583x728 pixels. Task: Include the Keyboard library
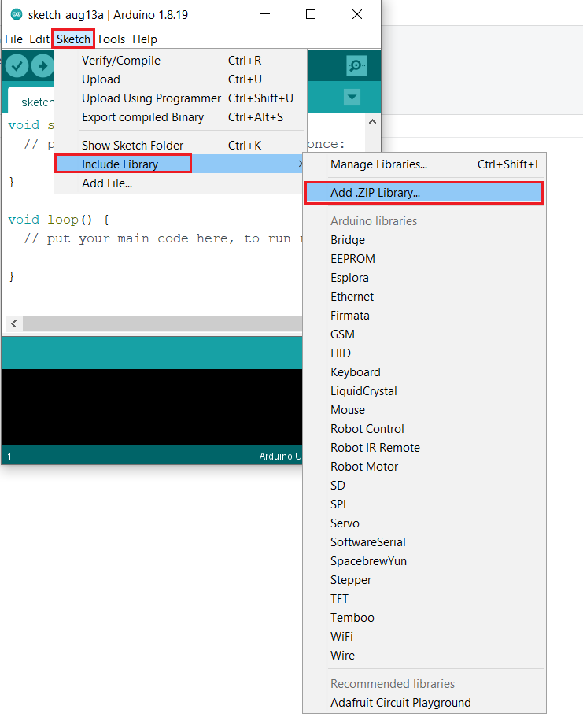pyautogui.click(x=424, y=372)
